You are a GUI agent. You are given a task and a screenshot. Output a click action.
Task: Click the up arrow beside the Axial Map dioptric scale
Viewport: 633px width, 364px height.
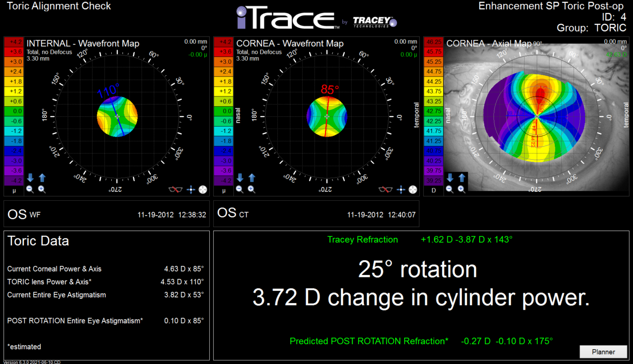461,177
